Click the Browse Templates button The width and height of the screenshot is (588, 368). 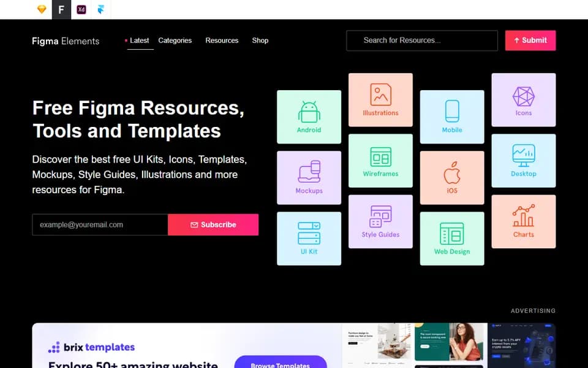[280, 362]
